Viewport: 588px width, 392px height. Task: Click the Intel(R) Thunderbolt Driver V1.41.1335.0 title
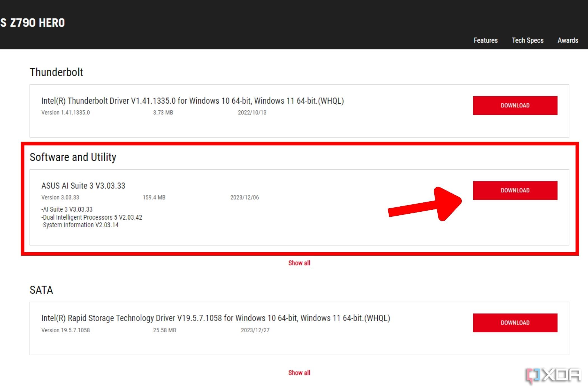(x=193, y=101)
